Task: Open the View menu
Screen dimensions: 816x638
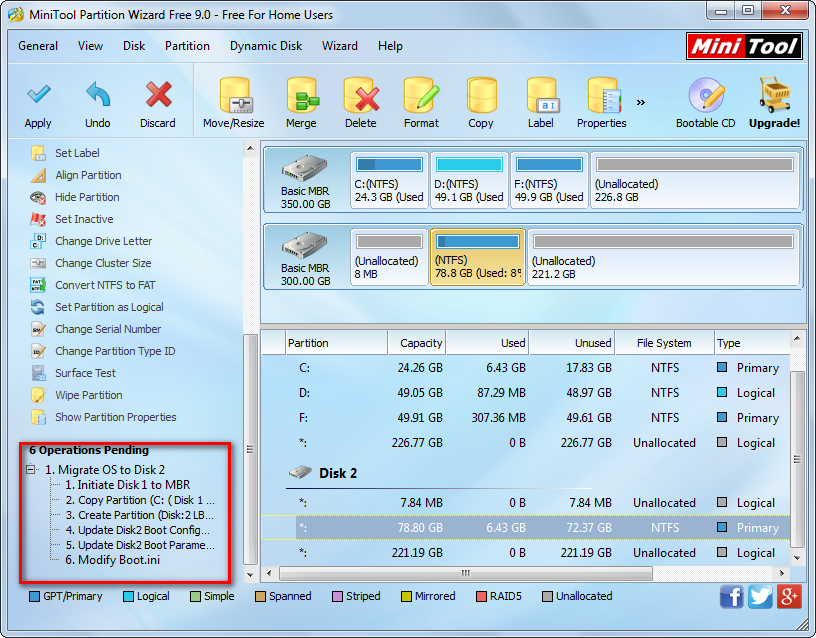Action: (90, 46)
